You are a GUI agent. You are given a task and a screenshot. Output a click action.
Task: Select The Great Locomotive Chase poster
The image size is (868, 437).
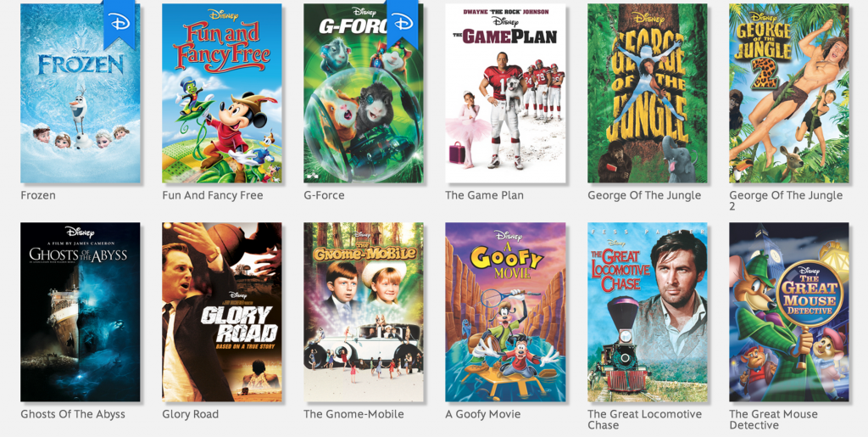[647, 311]
